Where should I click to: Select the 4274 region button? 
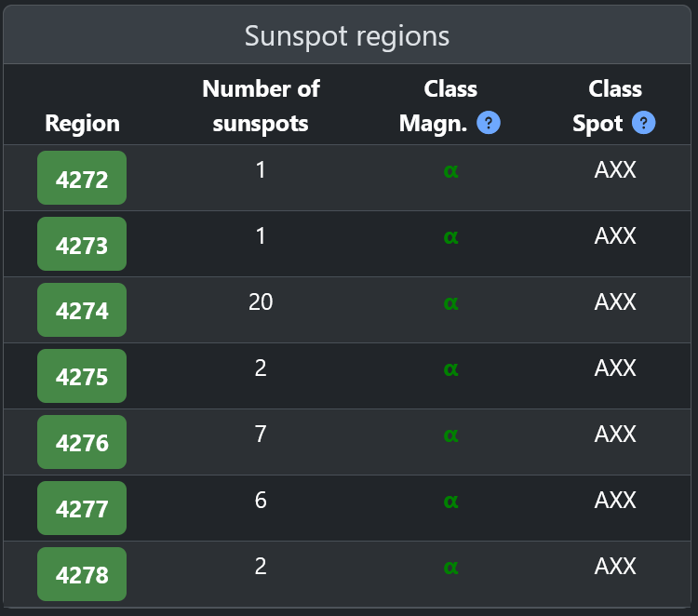(x=82, y=311)
